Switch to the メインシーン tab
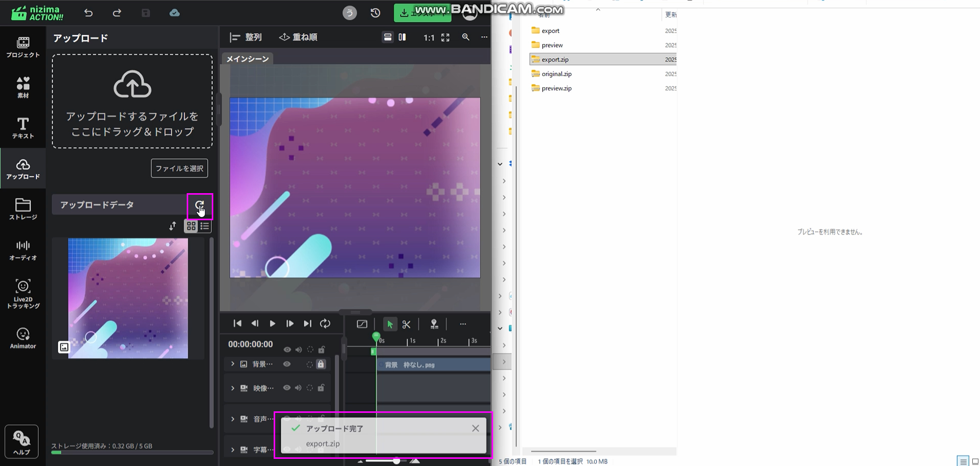 pyautogui.click(x=248, y=59)
